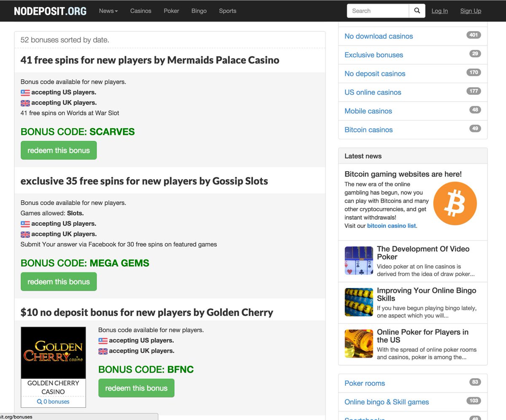This screenshot has width=506, height=420.
Task: Redeem the SCARVES bonus
Action: 59,150
